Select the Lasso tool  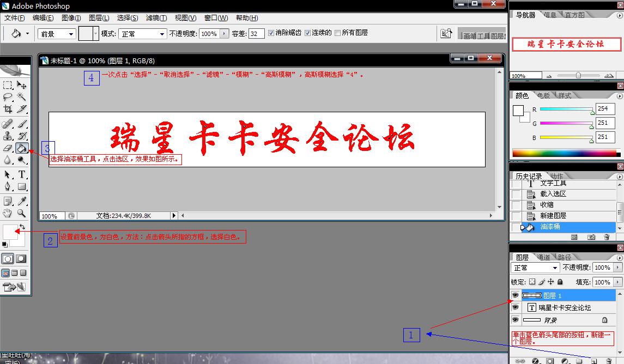click(8, 97)
